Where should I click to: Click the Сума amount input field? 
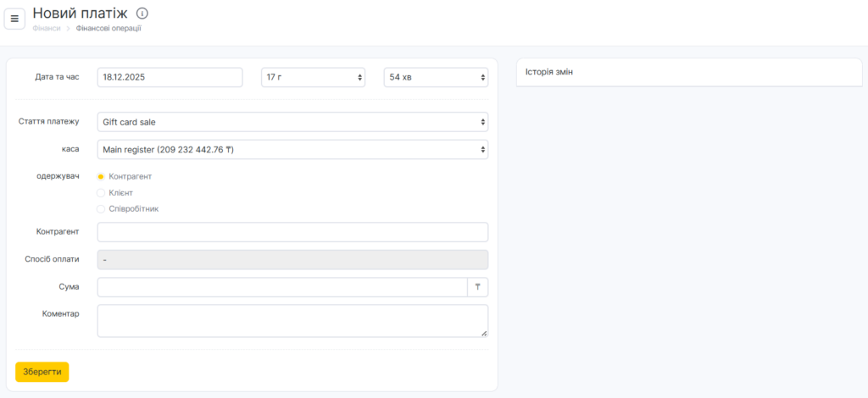281,287
